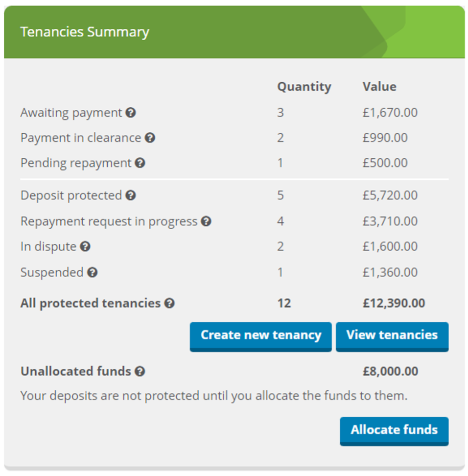This screenshot has width=468, height=476.
Task: Click the Quantity column heading
Action: 304,87
